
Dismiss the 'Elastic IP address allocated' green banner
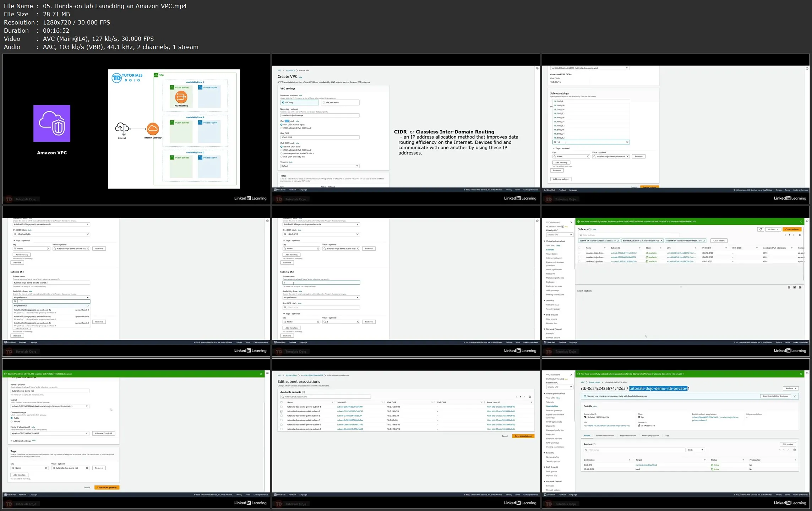[261, 374]
